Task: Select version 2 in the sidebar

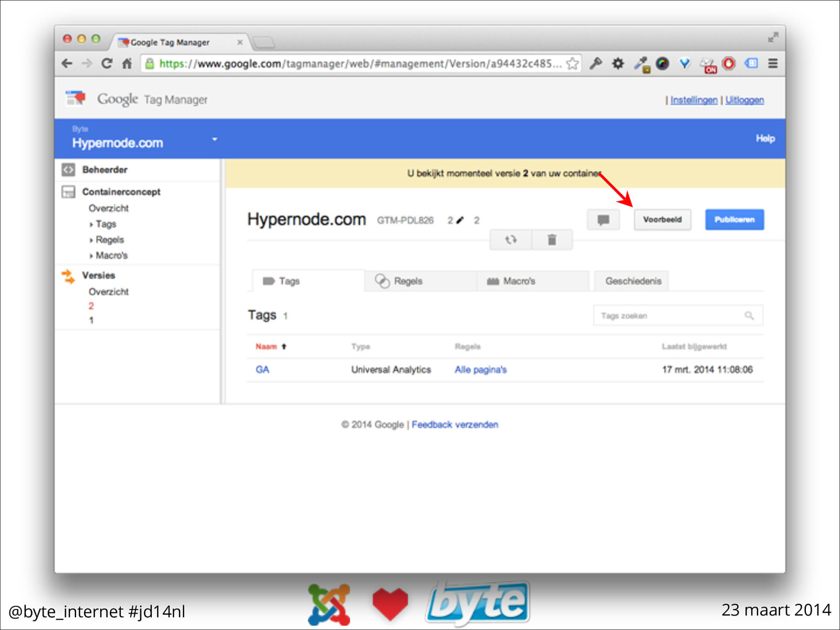Action: click(x=91, y=306)
